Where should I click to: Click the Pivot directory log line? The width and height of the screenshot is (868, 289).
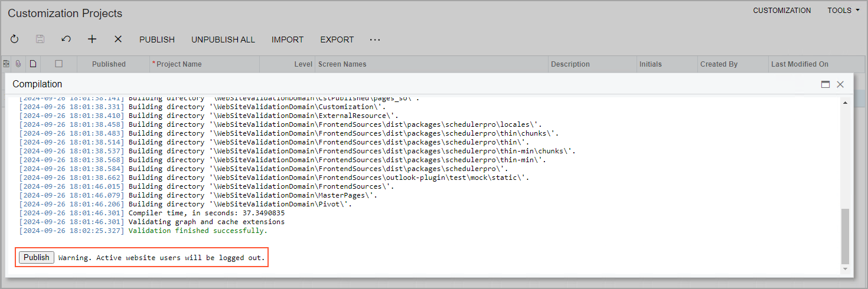(240, 204)
